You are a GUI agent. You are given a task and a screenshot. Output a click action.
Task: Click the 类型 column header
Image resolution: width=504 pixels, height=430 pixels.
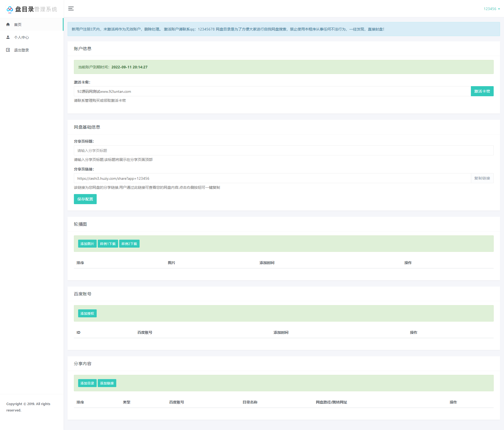click(127, 402)
